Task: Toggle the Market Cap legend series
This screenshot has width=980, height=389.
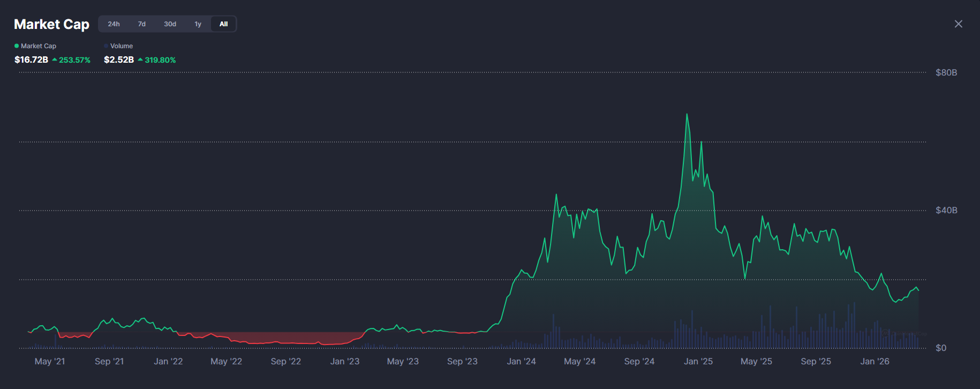Action: (35, 46)
